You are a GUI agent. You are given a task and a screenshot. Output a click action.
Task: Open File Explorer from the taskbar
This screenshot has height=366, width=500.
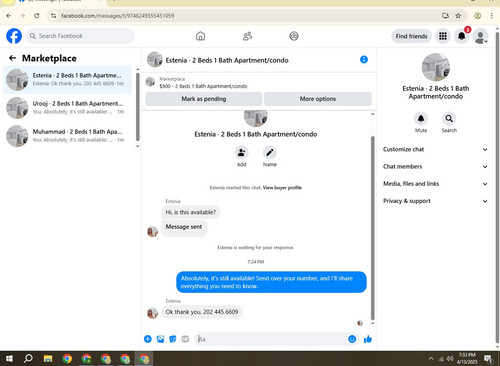click(48, 359)
